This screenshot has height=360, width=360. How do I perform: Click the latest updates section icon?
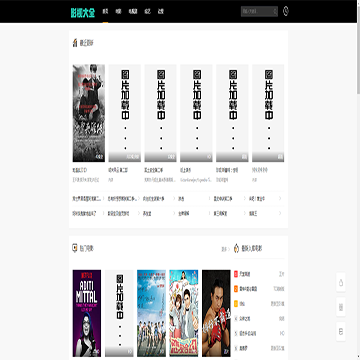(75, 43)
